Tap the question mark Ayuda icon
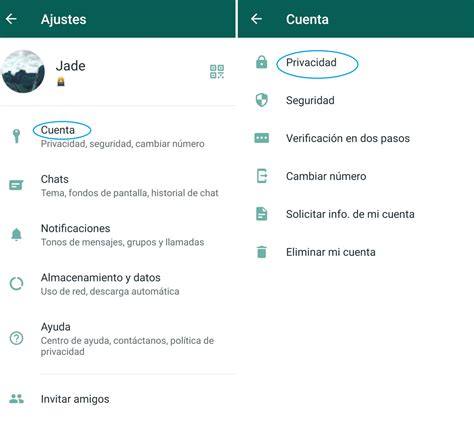 16,338
